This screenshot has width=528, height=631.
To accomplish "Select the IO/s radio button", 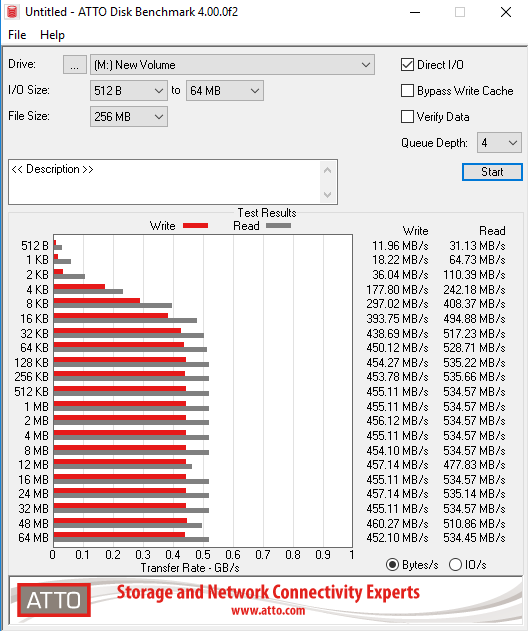I will point(455,565).
